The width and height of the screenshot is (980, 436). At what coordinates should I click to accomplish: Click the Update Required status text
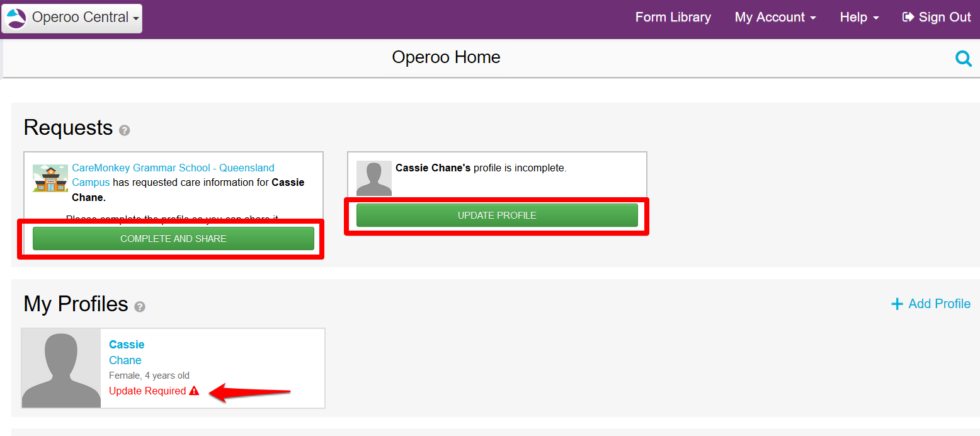(147, 391)
